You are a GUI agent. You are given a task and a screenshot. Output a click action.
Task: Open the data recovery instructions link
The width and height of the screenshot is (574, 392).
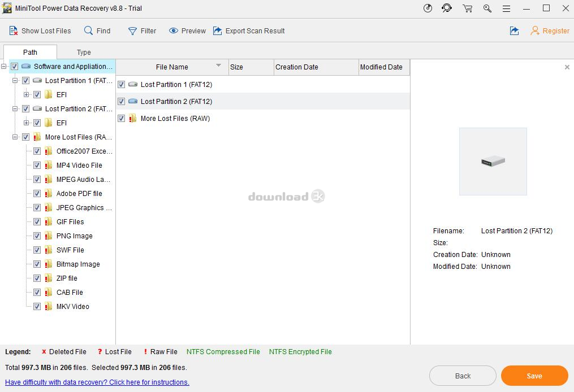coord(97,382)
